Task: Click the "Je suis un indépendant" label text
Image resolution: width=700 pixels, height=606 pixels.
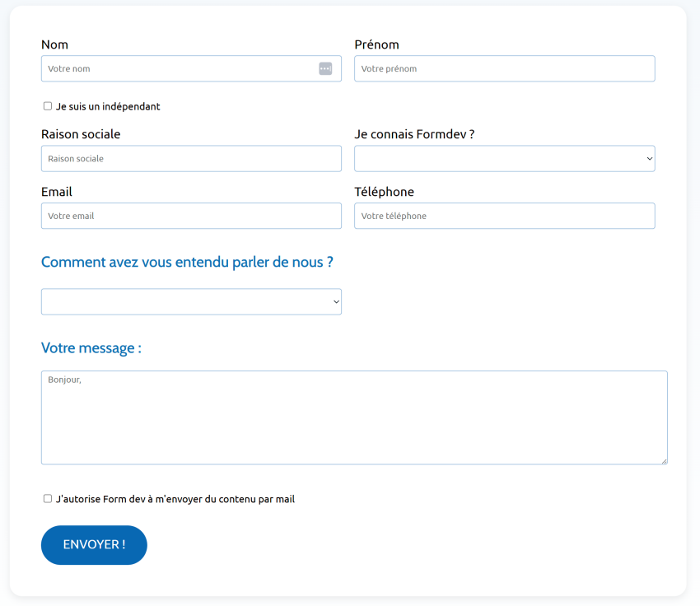Action: (x=108, y=106)
